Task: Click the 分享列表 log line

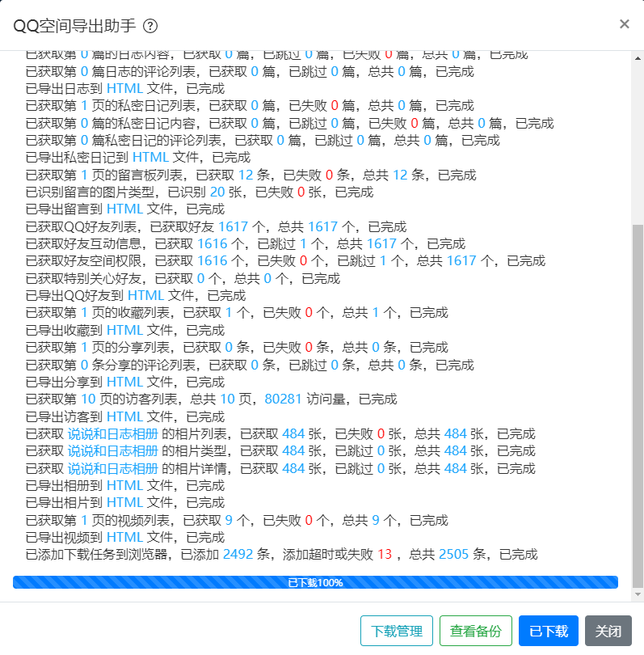Action: (x=237, y=348)
